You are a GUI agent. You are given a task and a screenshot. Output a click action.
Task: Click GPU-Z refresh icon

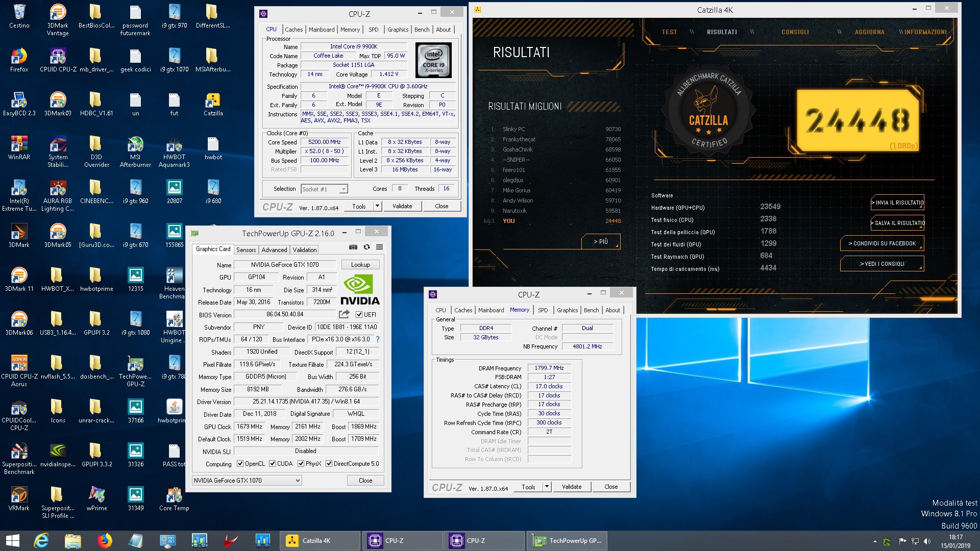tap(366, 247)
